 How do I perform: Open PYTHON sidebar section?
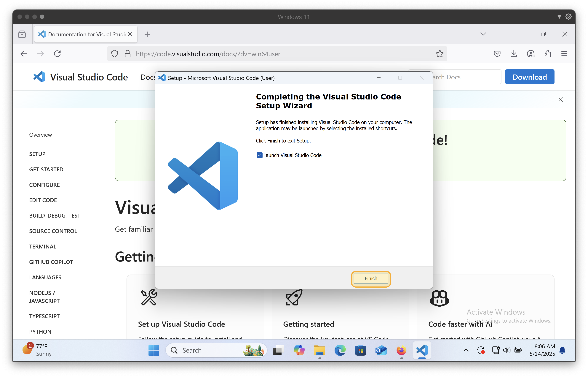click(x=40, y=332)
